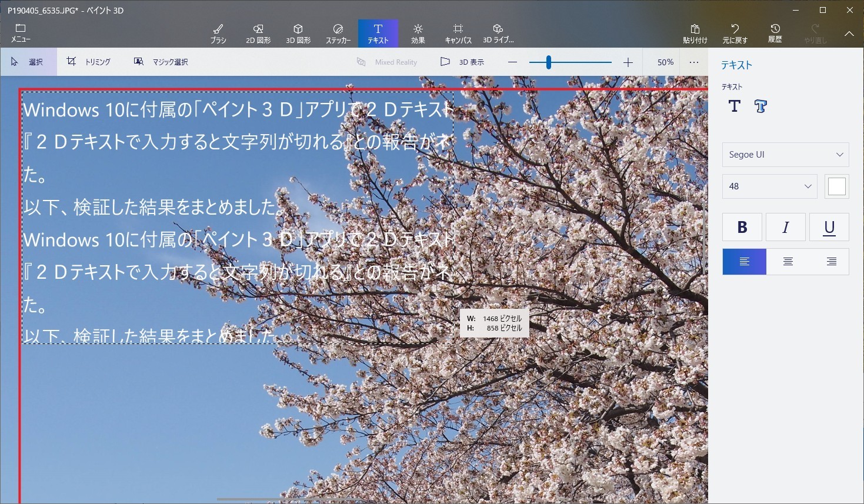
Task: Toggle underline U formatting
Action: (829, 227)
